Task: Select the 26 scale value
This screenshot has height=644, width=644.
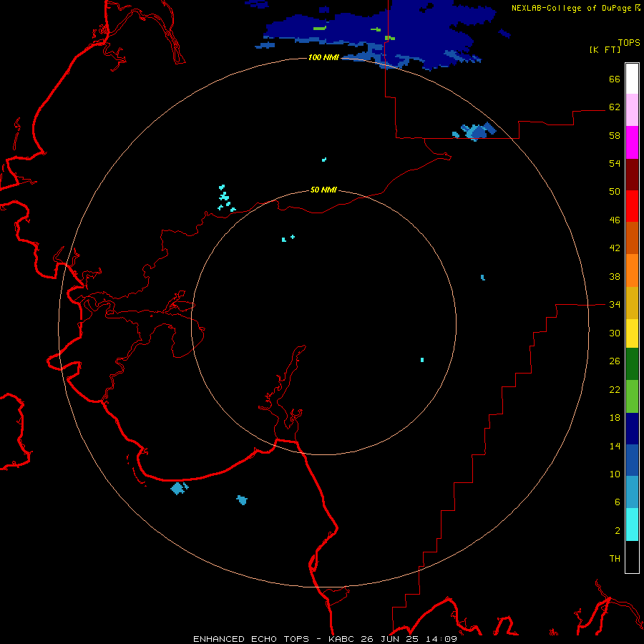Action: 615,361
